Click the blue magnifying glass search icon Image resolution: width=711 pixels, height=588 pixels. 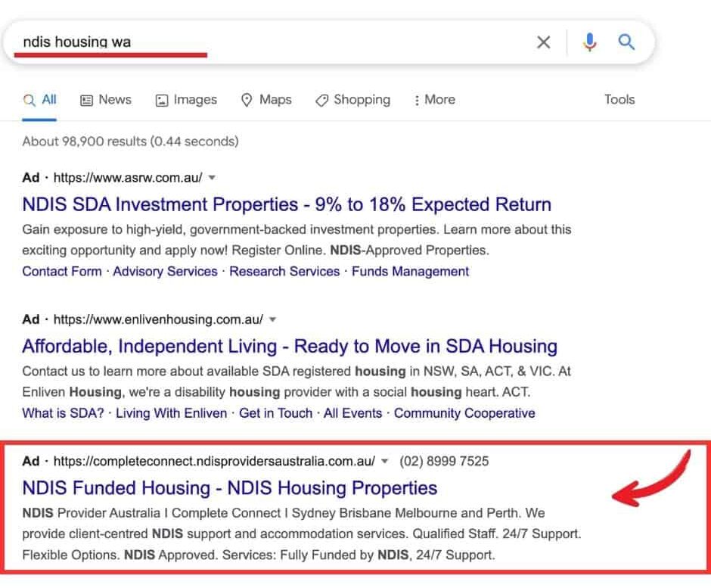pos(626,42)
